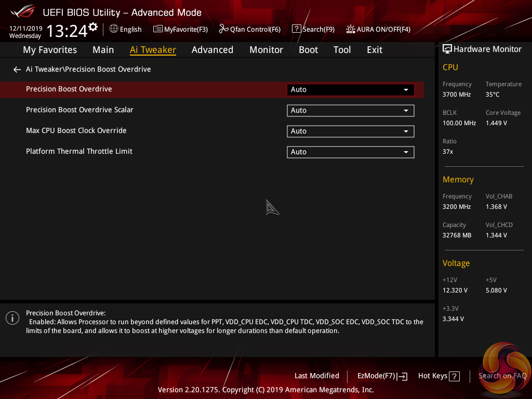Select Platform Thermal Throttle Limit label
532x399 pixels.
pos(79,151)
